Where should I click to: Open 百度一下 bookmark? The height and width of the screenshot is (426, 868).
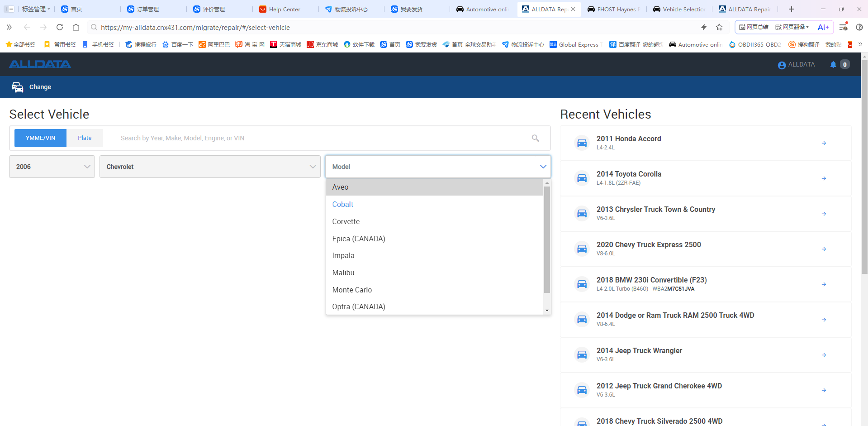point(177,44)
